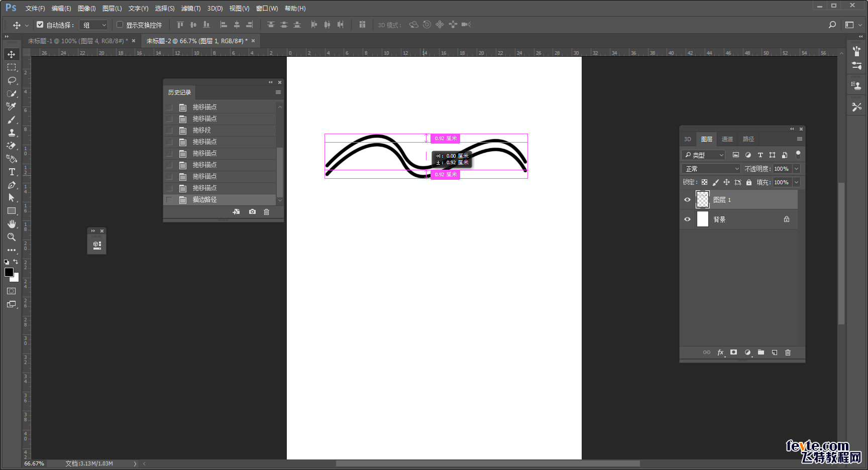Image resolution: width=868 pixels, height=470 pixels.
Task: Open the extra tools ellipsis
Action: point(12,250)
